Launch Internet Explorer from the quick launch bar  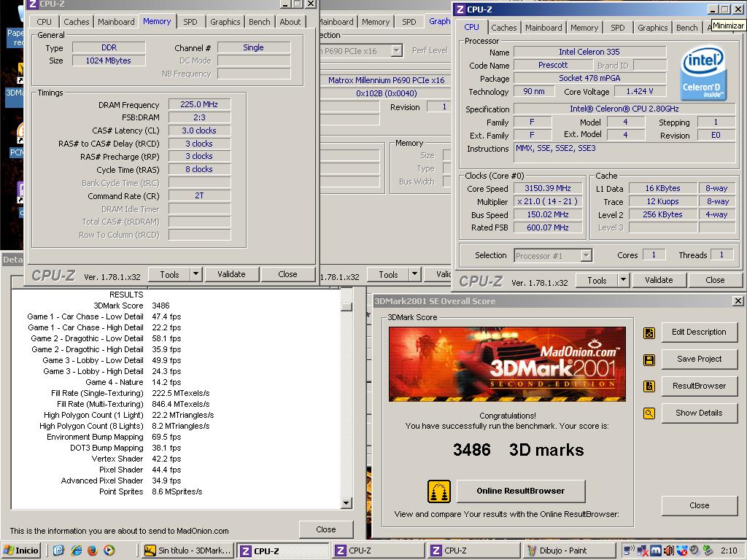click(x=76, y=551)
